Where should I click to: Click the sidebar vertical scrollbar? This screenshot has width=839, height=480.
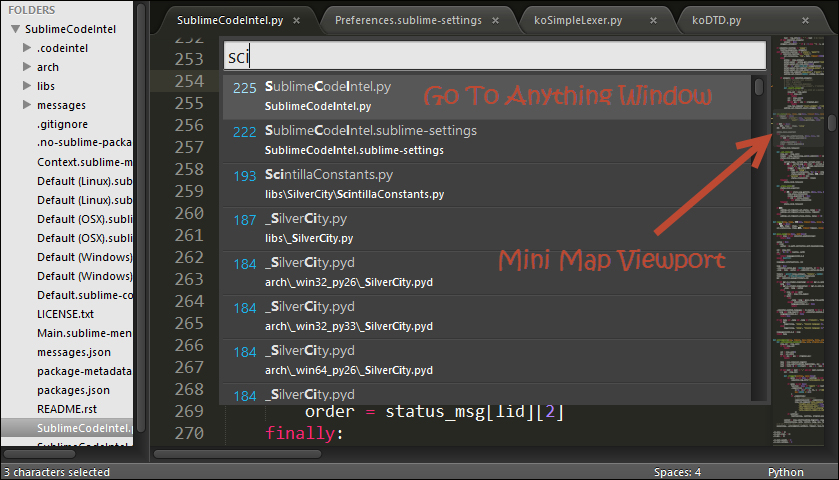pos(141,217)
